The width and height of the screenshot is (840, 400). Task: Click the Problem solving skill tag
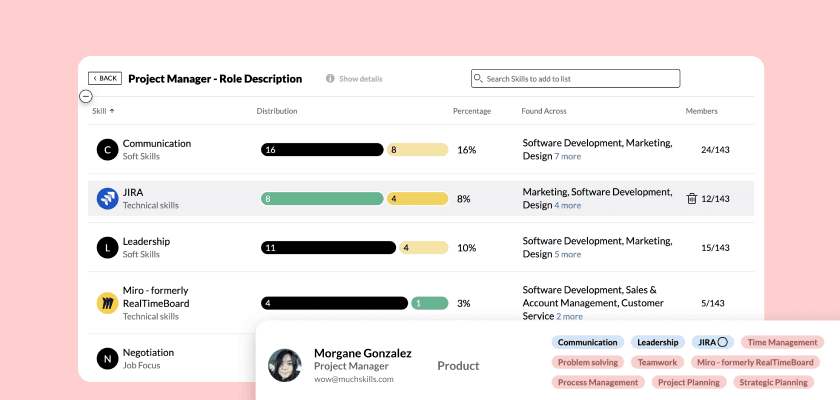(588, 362)
